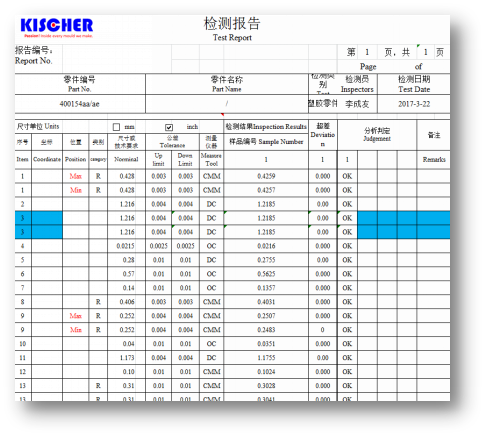Viewport: 487px width, 438px height.
Task: Select the Remarks column header
Action: tap(434, 159)
